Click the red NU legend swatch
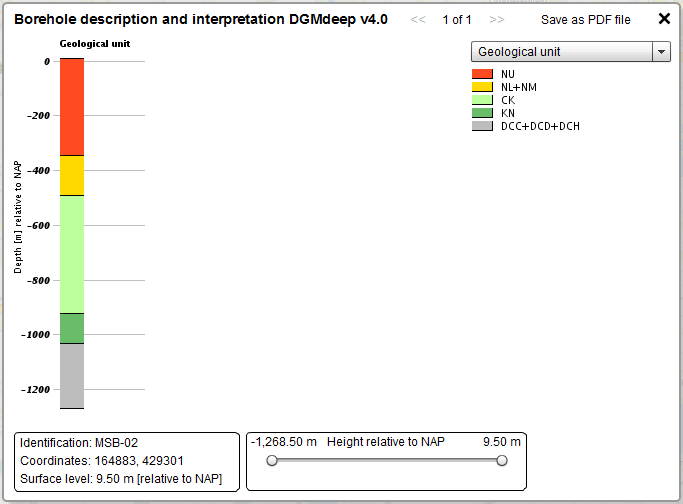This screenshot has height=504, width=683. click(483, 74)
